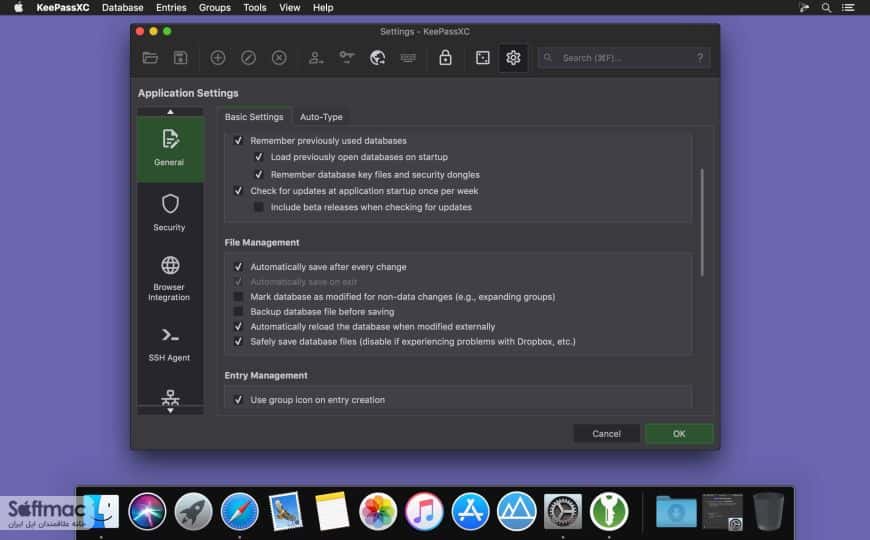This screenshot has height=540, width=870.
Task: Click the Copy Username toolbar icon
Action: tap(316, 58)
